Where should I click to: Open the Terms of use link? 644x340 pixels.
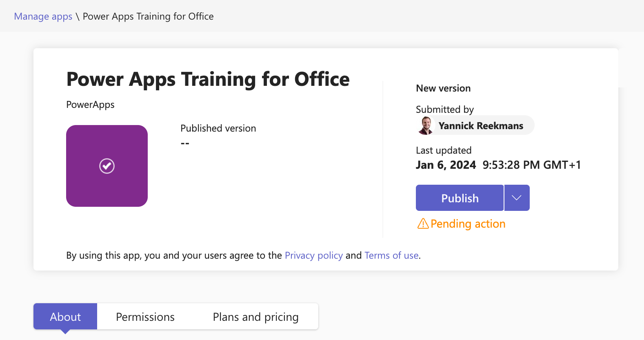391,255
